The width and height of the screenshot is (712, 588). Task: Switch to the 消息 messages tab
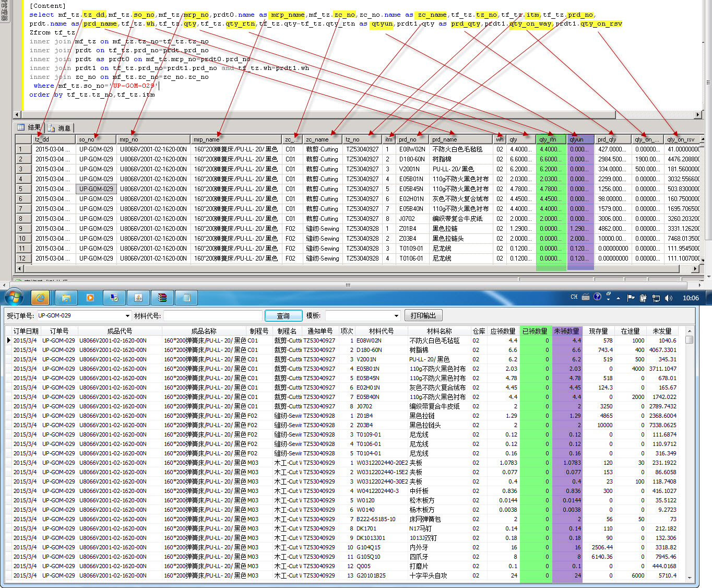click(59, 128)
